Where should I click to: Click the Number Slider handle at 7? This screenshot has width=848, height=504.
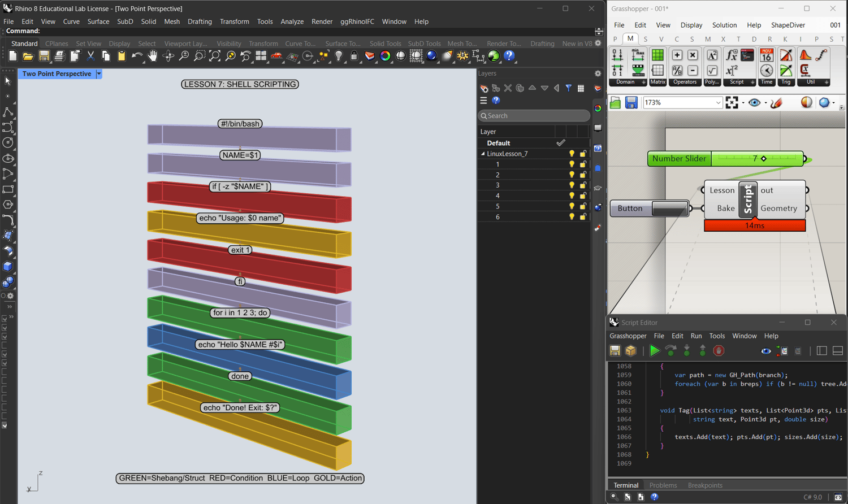pyautogui.click(x=764, y=159)
